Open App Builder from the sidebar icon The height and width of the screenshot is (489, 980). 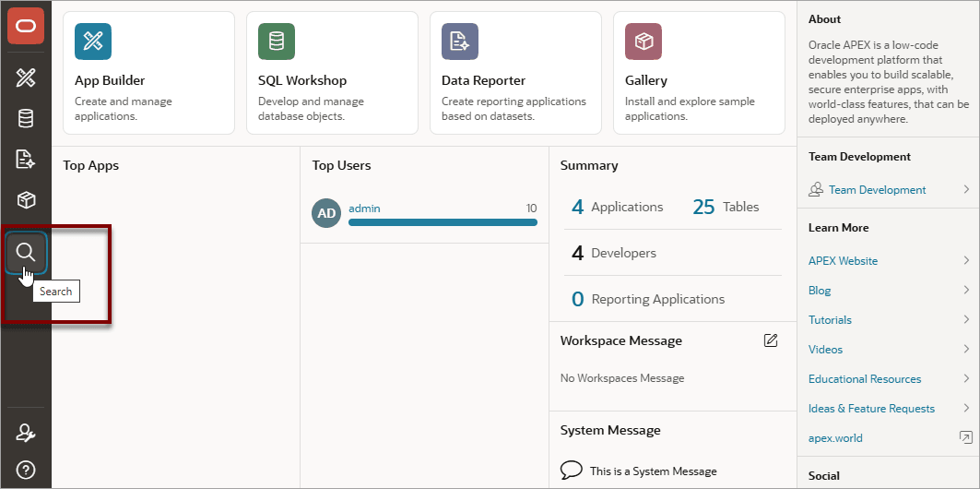click(26, 78)
